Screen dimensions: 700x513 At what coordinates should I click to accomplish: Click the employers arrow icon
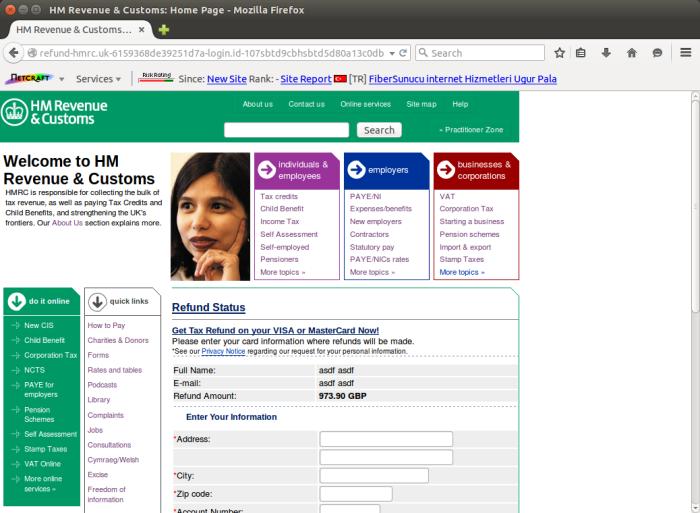357,170
